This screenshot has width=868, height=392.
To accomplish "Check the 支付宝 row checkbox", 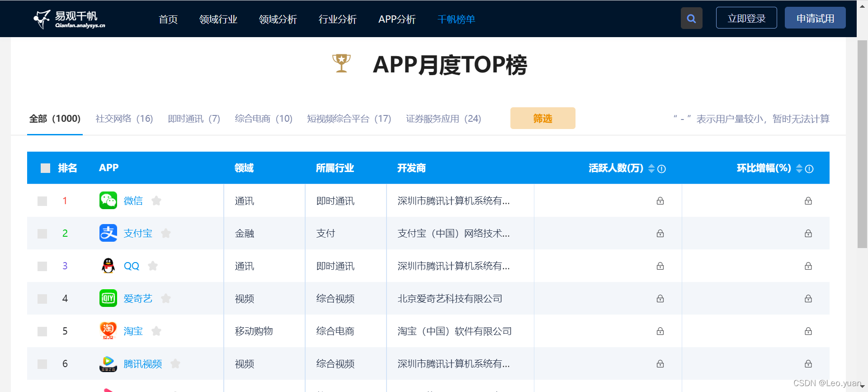I will pos(42,234).
